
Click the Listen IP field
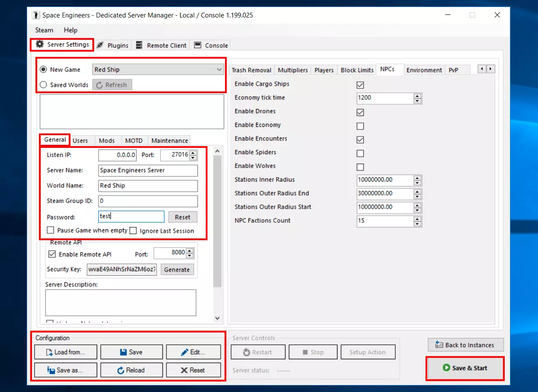click(117, 155)
